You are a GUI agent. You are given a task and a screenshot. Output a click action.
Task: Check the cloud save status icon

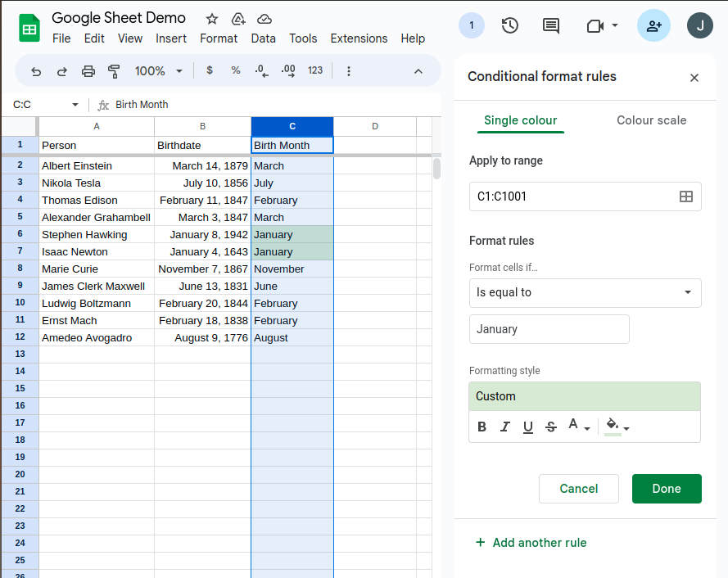265,19
